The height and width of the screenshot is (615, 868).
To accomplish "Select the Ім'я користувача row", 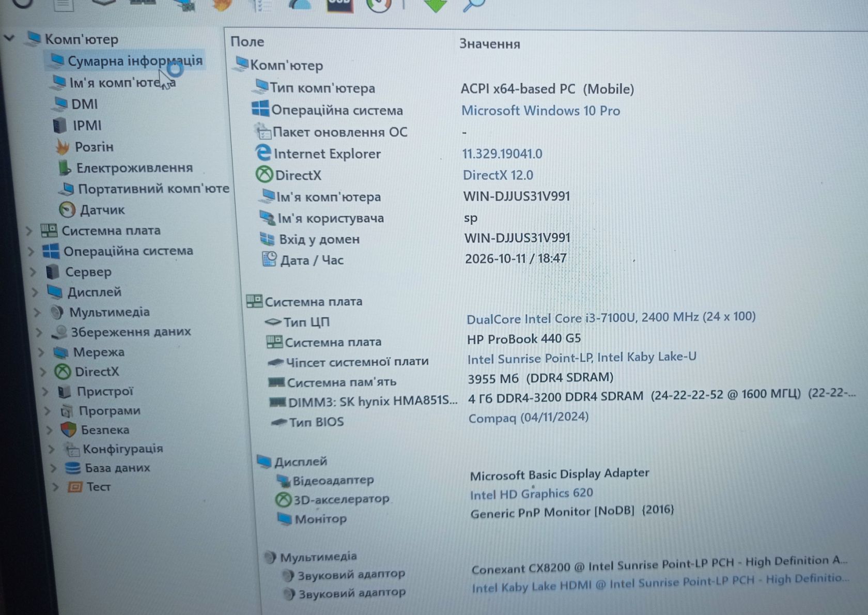I will click(x=331, y=218).
